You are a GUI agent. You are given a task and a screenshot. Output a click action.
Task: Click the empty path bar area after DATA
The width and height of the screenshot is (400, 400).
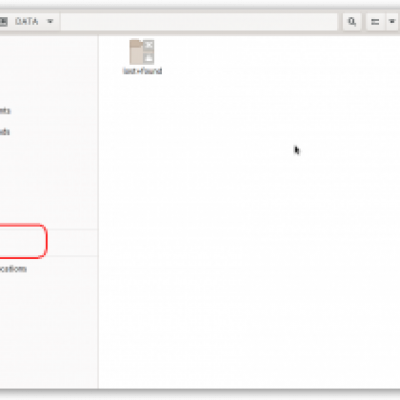point(199,22)
